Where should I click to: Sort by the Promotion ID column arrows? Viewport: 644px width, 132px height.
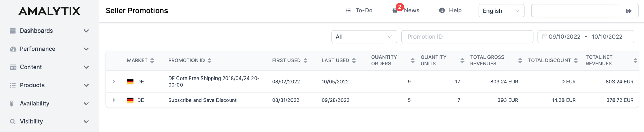(x=209, y=60)
